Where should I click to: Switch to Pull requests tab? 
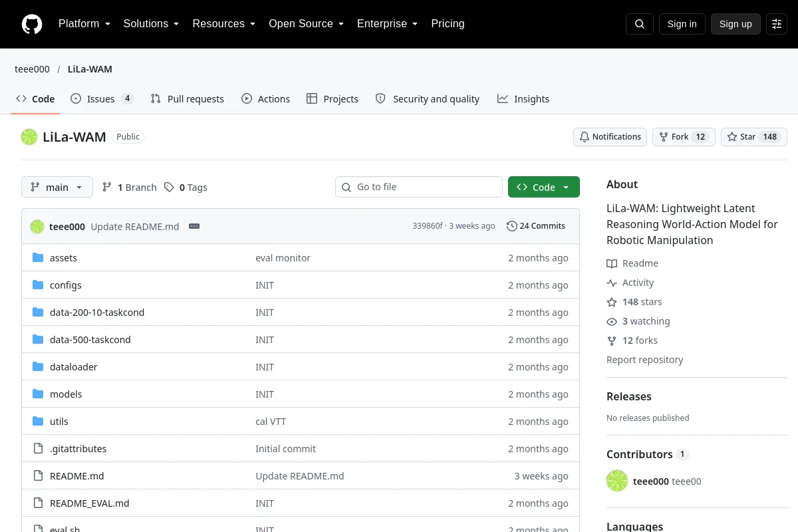click(188, 99)
